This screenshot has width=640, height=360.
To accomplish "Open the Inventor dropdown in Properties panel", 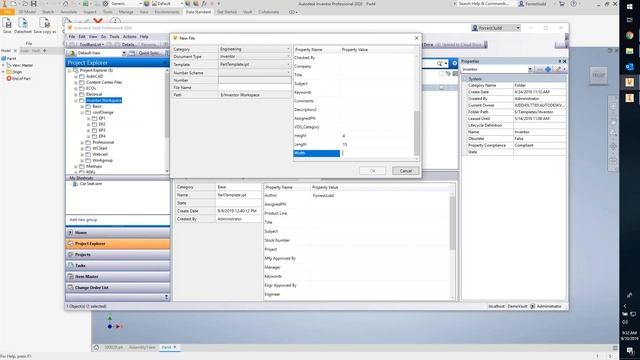I will coord(529,69).
